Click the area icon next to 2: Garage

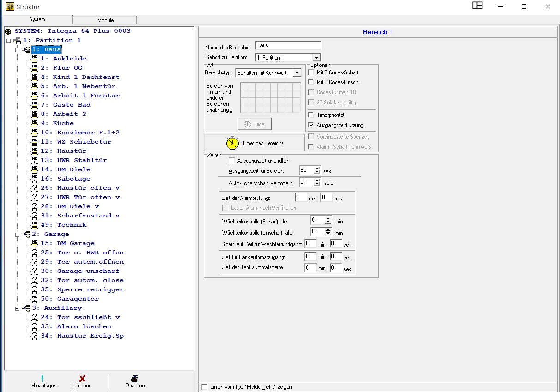point(26,234)
